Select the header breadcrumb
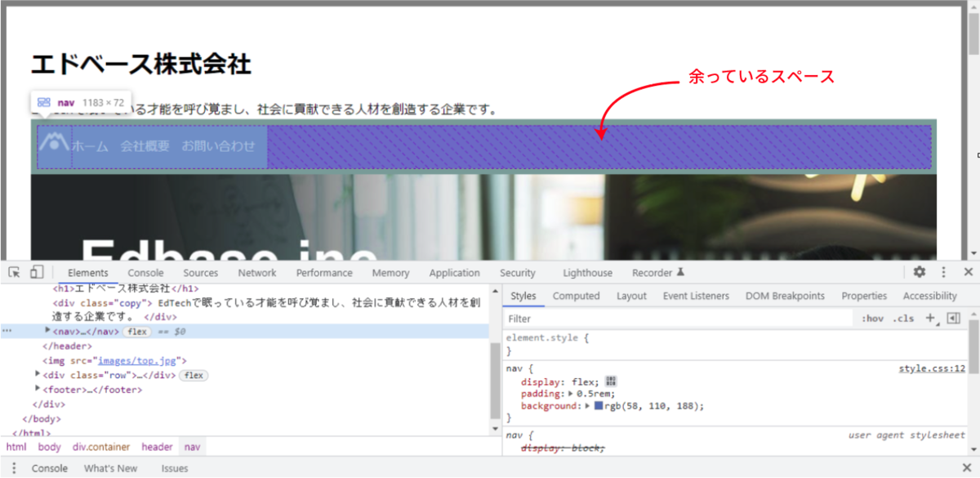This screenshot has width=980, height=478. 157,447
